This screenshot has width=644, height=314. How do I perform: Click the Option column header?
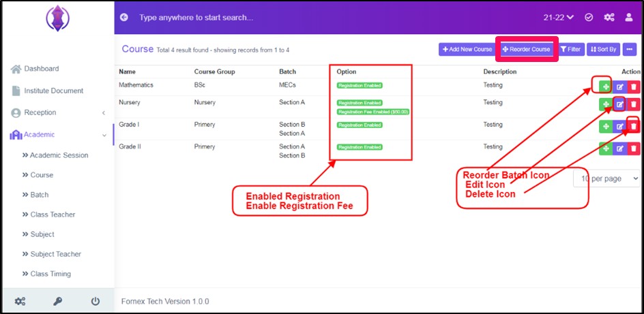pos(347,72)
